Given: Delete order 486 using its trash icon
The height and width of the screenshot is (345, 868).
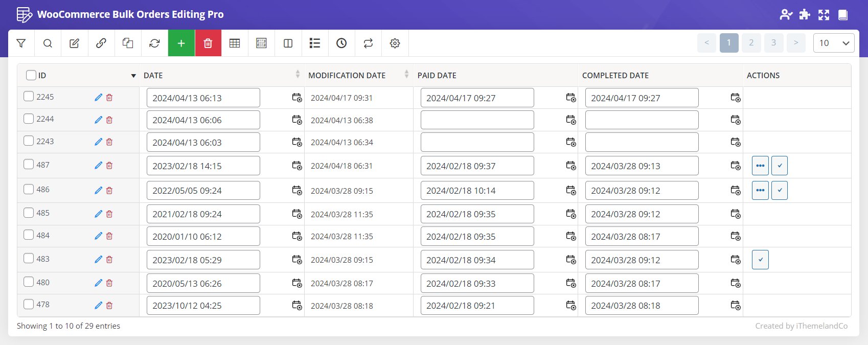Looking at the screenshot, I should [109, 191].
